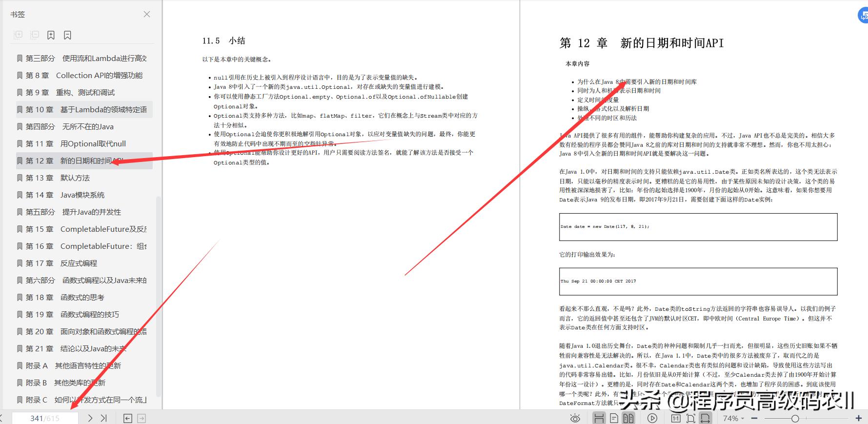Click the expand all bookmarks icon
868x424 pixels.
[x=18, y=35]
